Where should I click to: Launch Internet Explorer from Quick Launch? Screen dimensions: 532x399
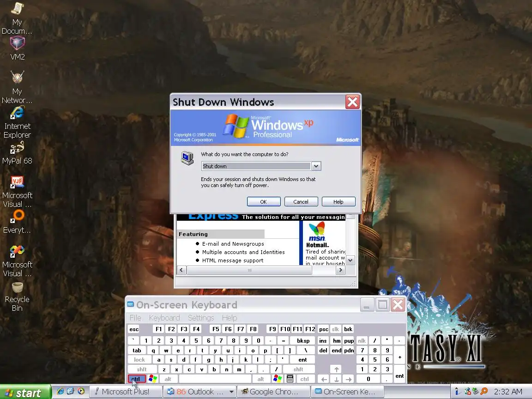[60, 391]
